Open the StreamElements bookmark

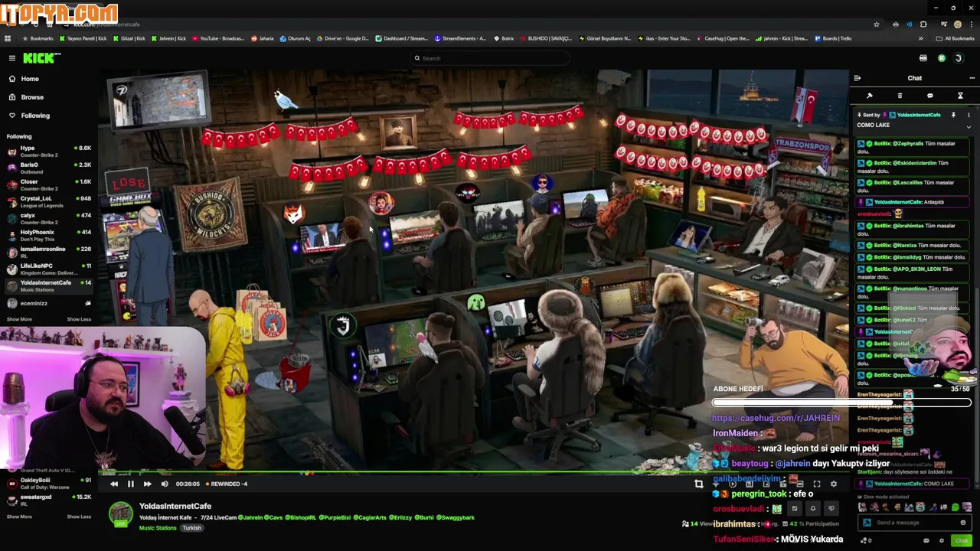coord(460,38)
